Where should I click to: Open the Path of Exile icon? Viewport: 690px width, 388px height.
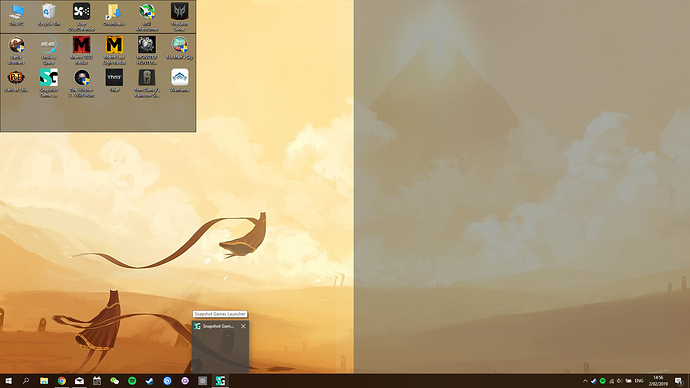[16, 81]
